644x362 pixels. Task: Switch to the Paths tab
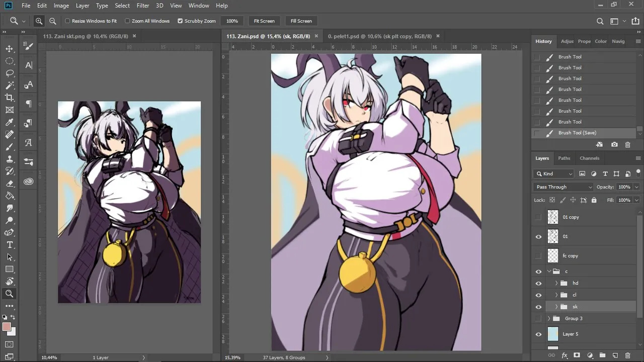(564, 158)
